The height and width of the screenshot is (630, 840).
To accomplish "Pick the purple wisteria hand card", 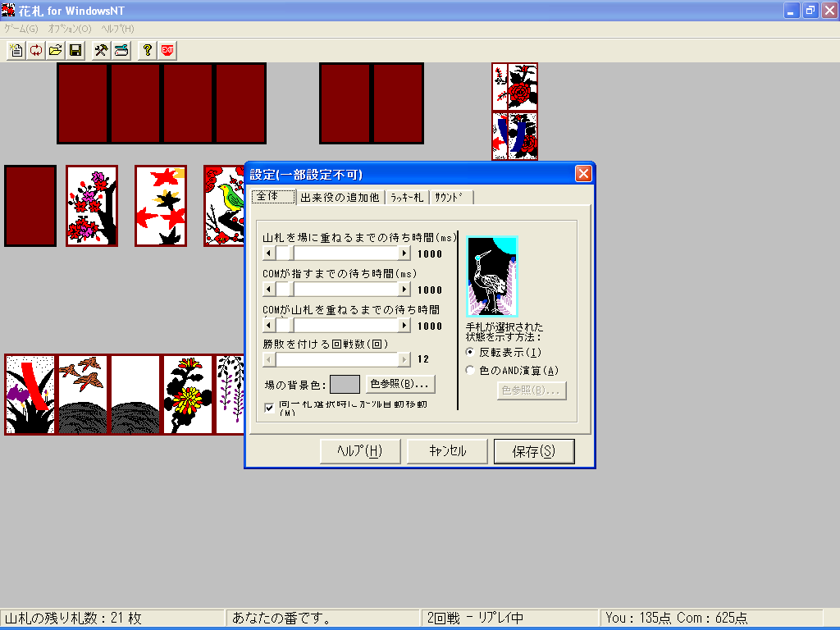I will point(230,395).
